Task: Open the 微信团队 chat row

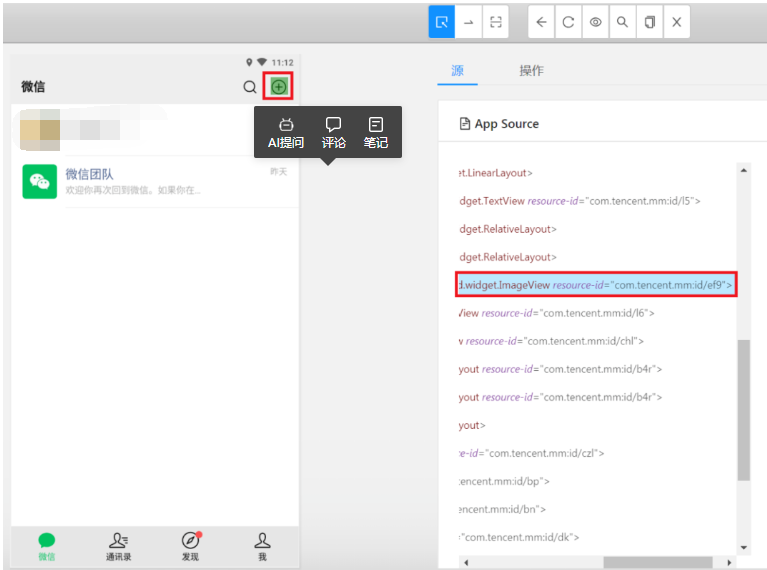Action: pyautogui.click(x=155, y=182)
